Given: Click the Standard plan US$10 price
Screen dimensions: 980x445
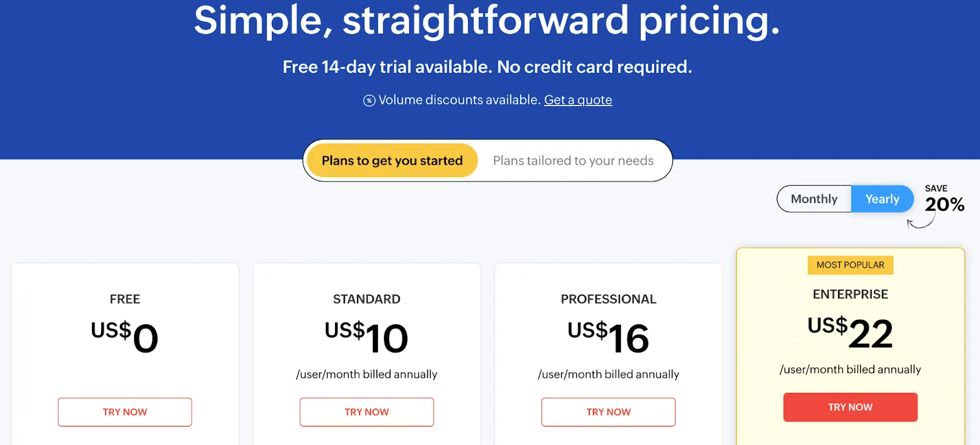Looking at the screenshot, I should [366, 336].
